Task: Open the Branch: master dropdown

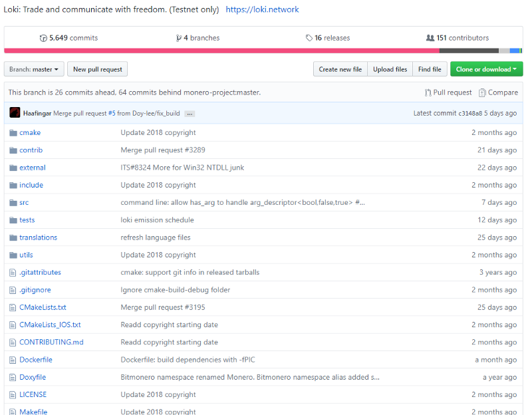Action: click(x=34, y=69)
